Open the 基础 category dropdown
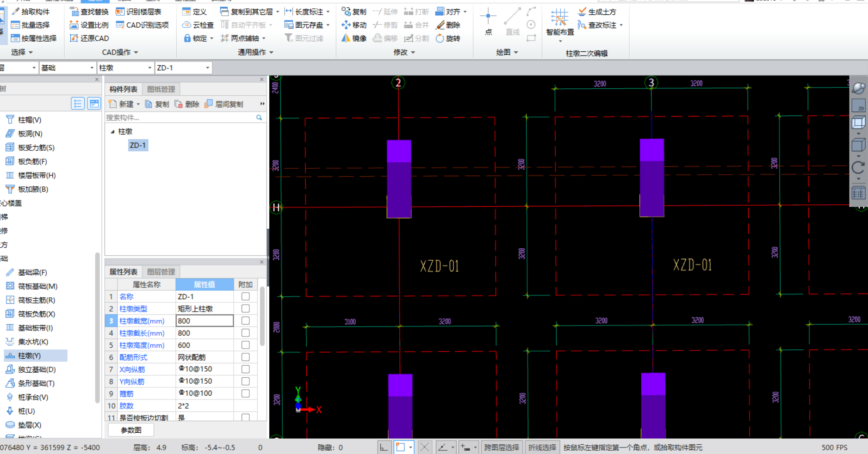 (x=67, y=68)
